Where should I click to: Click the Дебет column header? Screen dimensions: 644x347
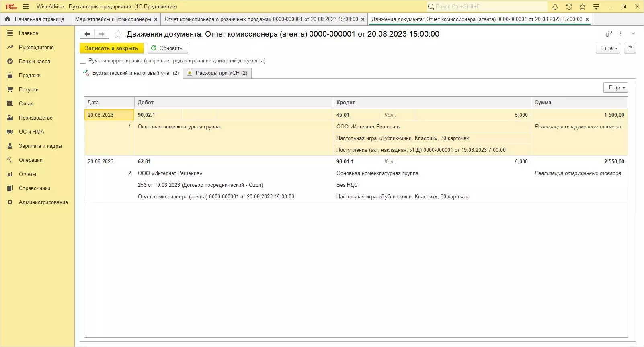pos(234,103)
